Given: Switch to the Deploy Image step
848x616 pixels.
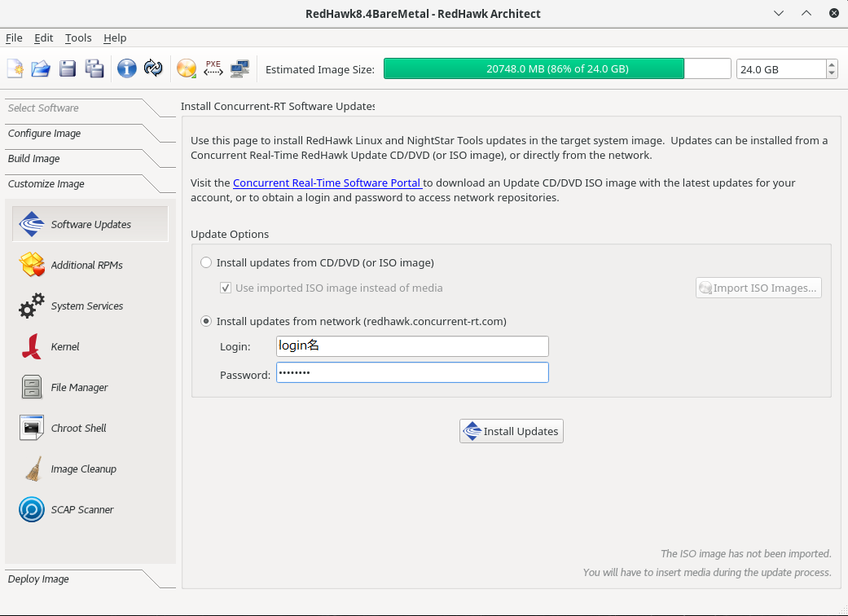Looking at the screenshot, I should pos(38,579).
